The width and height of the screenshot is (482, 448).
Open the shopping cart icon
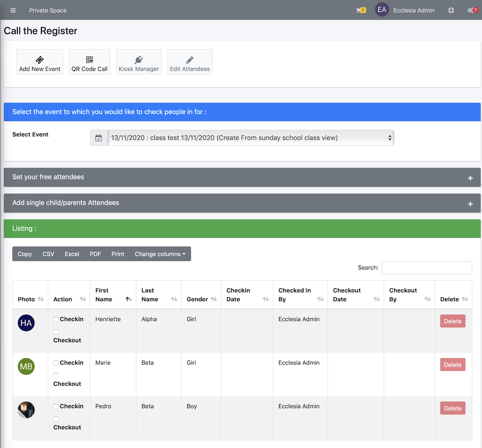[361, 10]
